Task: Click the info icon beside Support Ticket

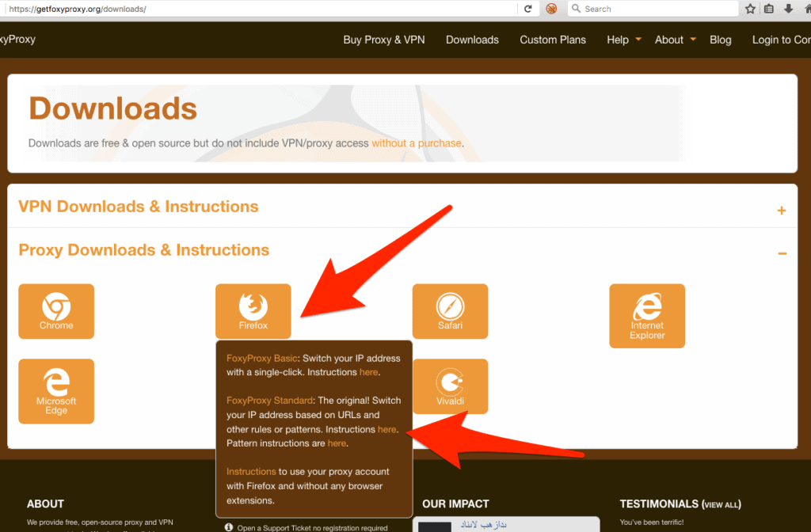Action: tap(229, 527)
